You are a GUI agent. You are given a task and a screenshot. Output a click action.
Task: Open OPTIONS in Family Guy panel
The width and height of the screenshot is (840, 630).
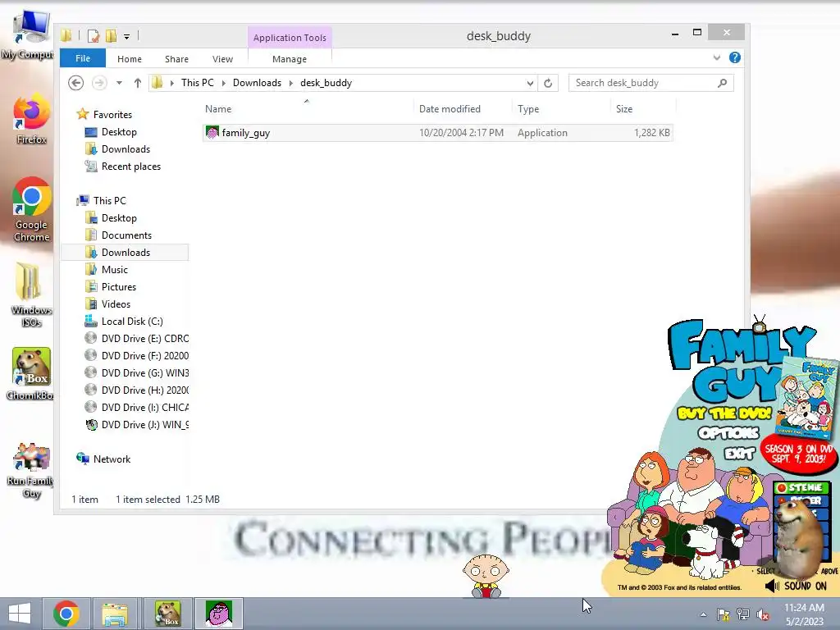(x=728, y=432)
